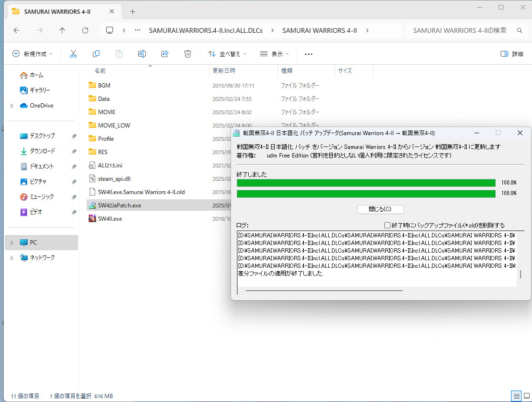The width and height of the screenshot is (532, 402).
Task: Click the Close (閉じる) button in patch dialog
Action: [x=381, y=209]
